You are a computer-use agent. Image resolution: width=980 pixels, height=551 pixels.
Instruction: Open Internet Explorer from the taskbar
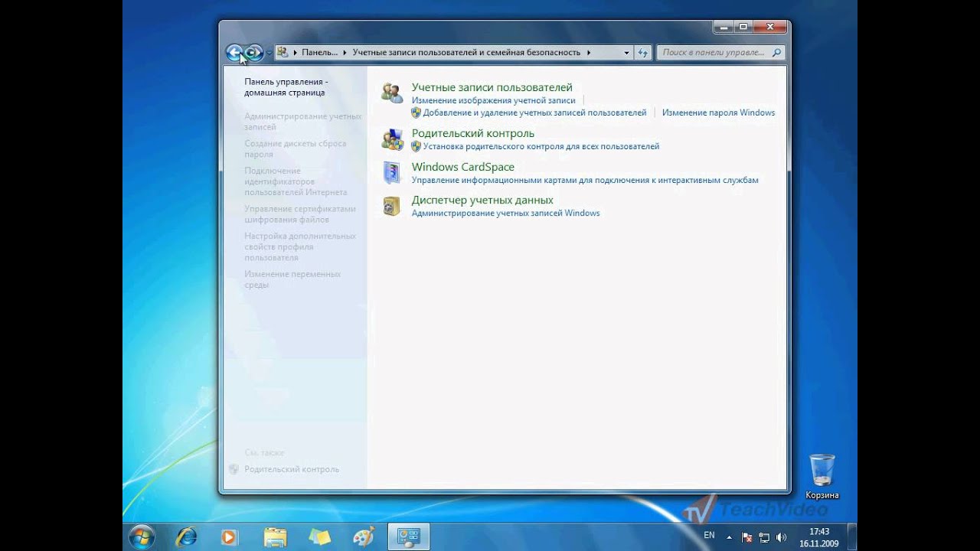pos(186,536)
